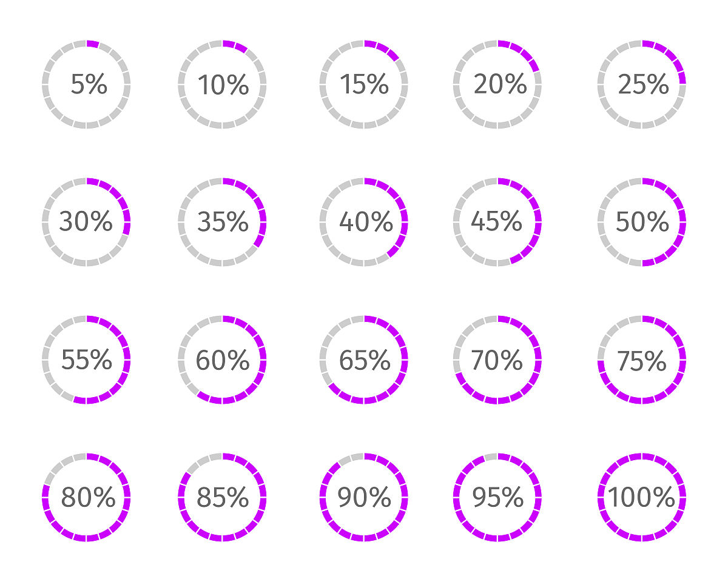The height and width of the screenshot is (582, 728).
Task: Select the 50% half-filled ring
Action: coord(642,222)
